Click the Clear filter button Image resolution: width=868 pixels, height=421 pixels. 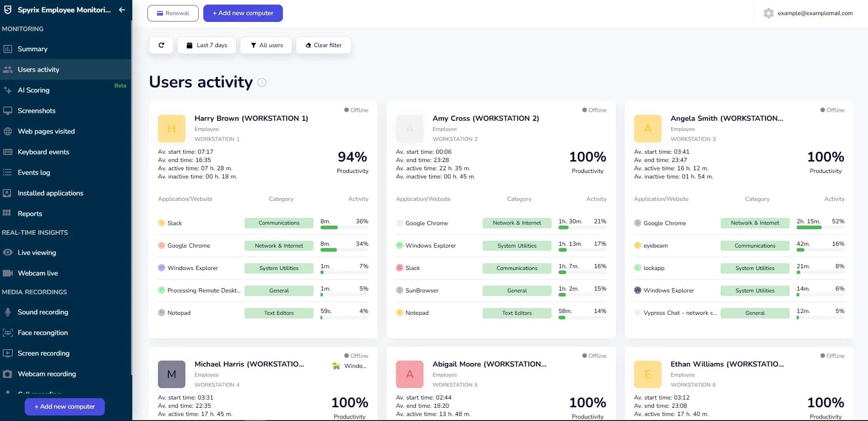coord(324,45)
